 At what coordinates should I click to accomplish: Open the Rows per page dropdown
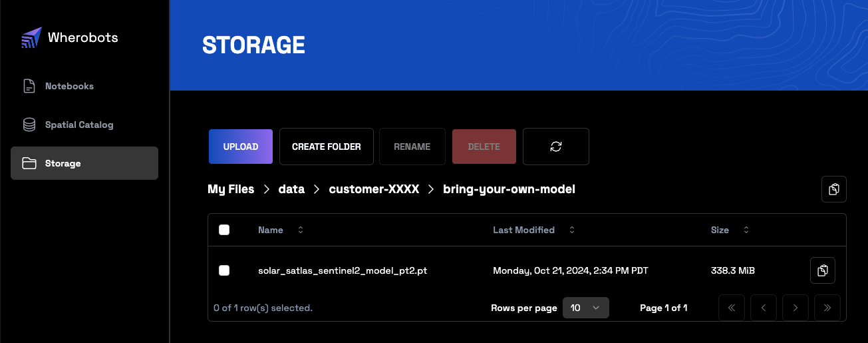[x=586, y=308]
